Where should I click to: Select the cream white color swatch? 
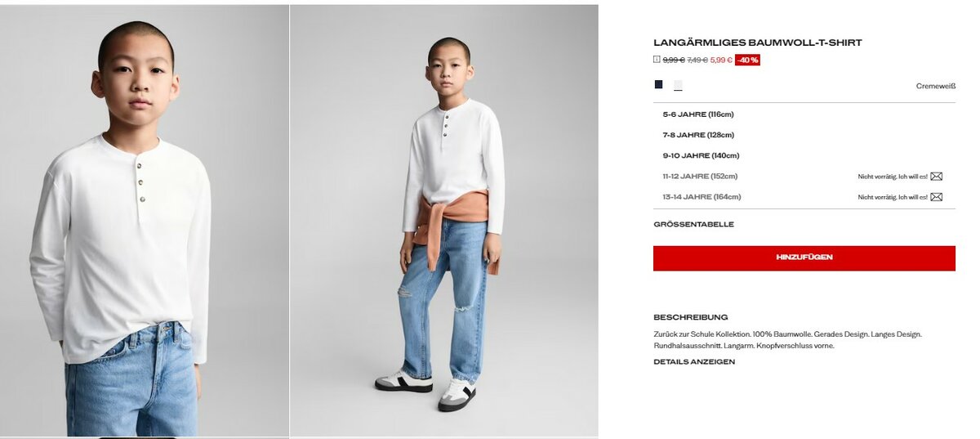pos(678,85)
